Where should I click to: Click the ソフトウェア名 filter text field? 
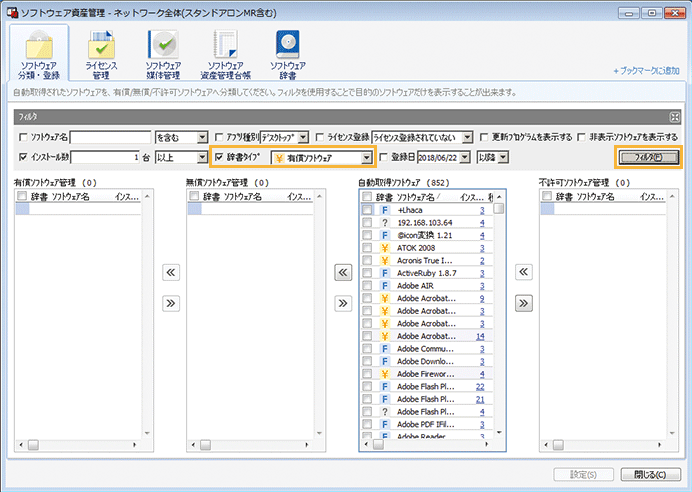point(110,138)
